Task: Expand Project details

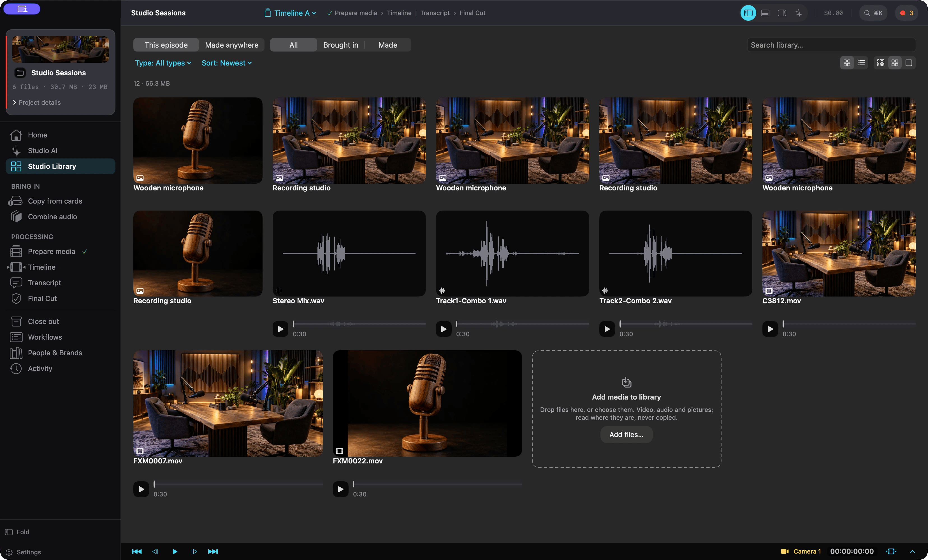Action: tap(36, 102)
